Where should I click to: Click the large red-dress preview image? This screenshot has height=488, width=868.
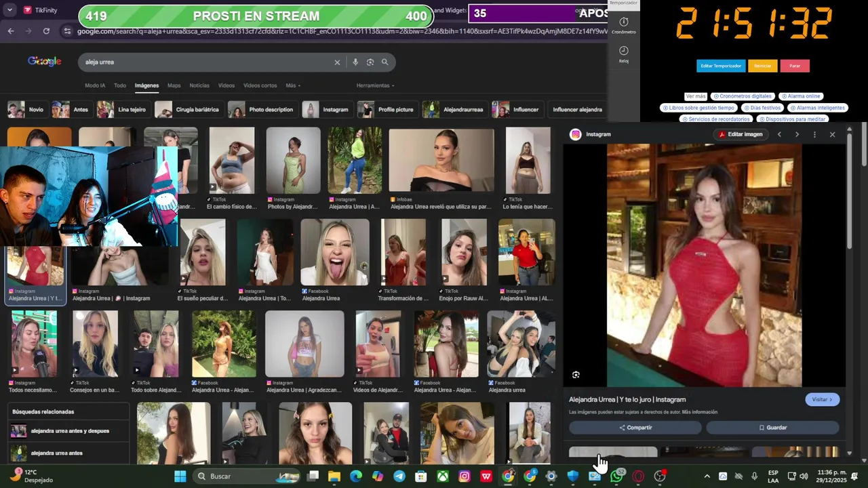click(704, 265)
